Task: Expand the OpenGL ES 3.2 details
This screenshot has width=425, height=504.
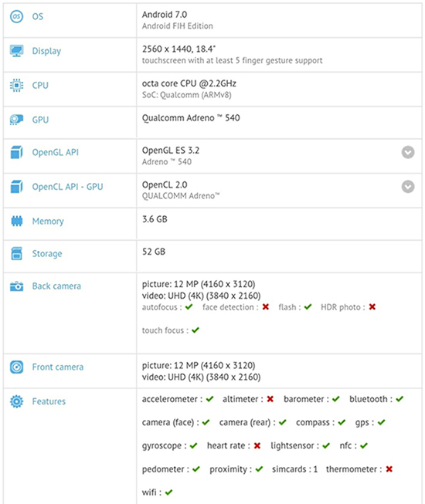Action: (408, 152)
